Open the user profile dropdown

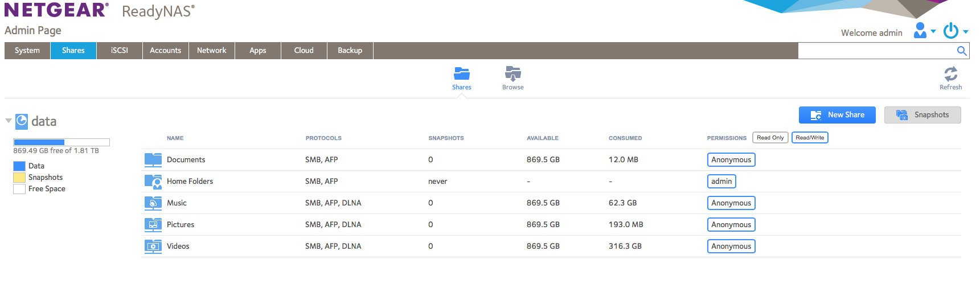pos(924,31)
